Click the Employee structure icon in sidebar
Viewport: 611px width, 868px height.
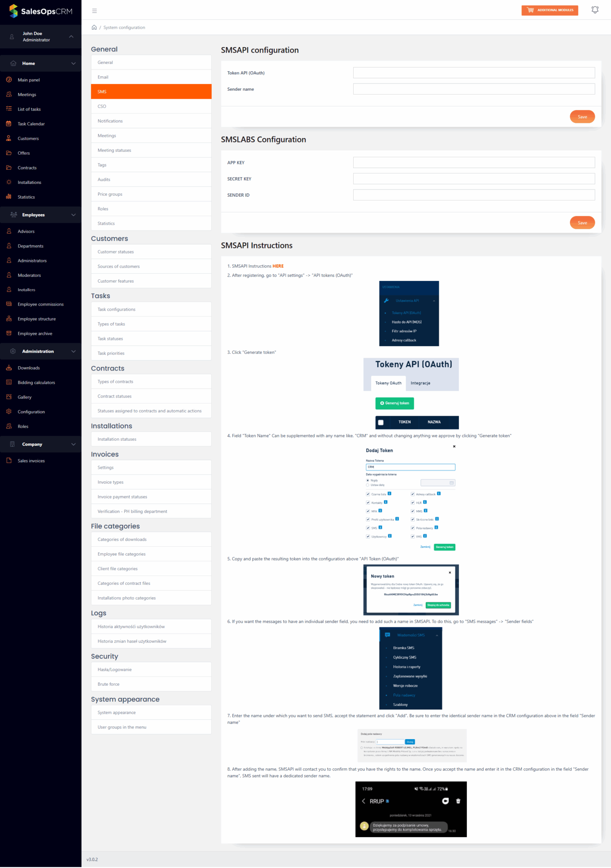9,319
